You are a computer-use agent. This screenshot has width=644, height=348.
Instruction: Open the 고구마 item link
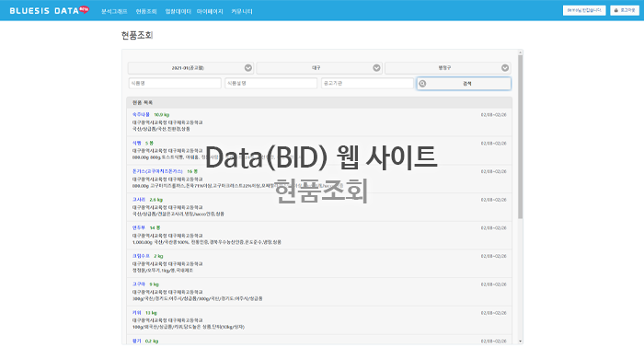(x=139, y=284)
